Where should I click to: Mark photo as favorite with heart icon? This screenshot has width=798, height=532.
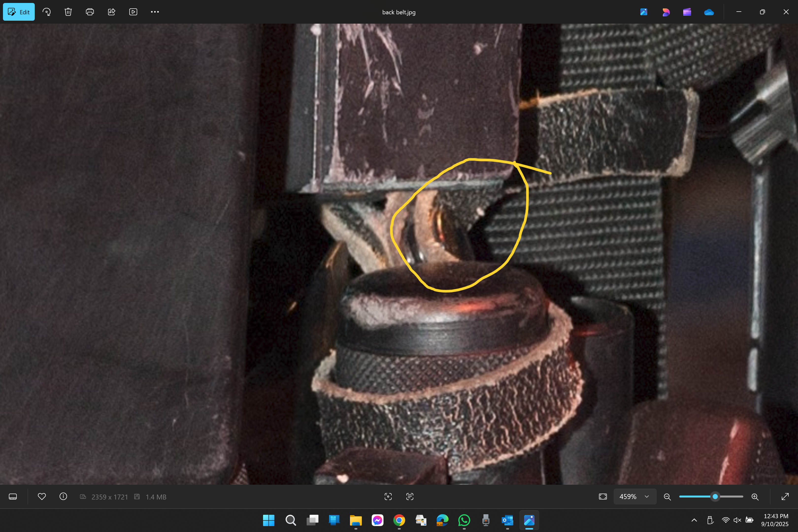(42, 497)
